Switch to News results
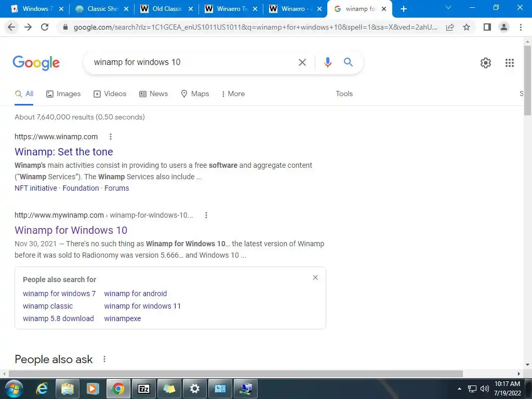 point(154,94)
